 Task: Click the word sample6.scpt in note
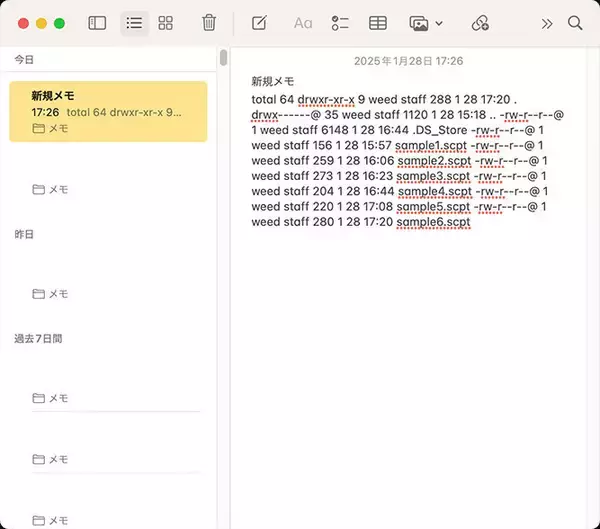434,222
